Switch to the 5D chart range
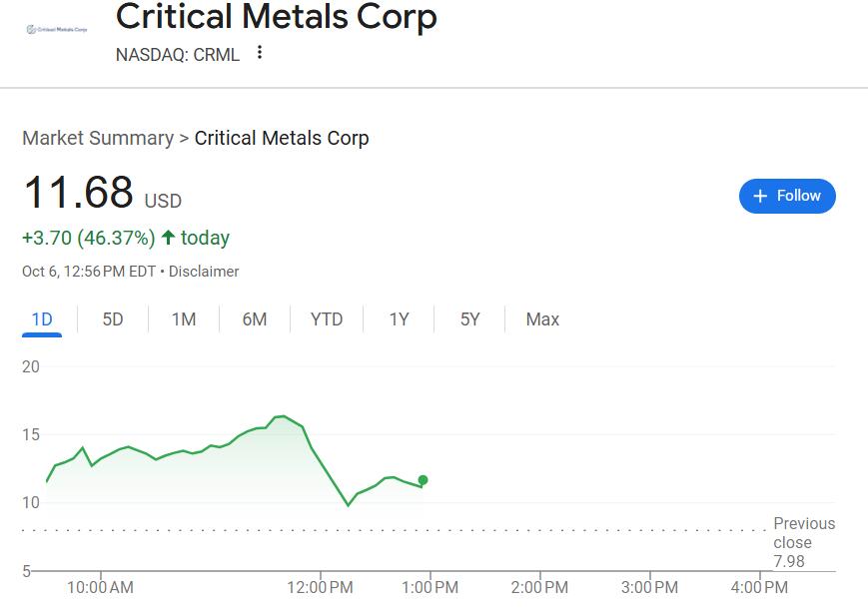This screenshot has width=868, height=616. (113, 319)
